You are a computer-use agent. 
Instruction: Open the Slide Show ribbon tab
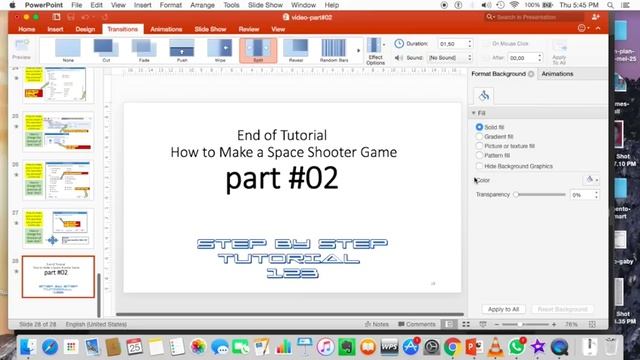click(210, 29)
